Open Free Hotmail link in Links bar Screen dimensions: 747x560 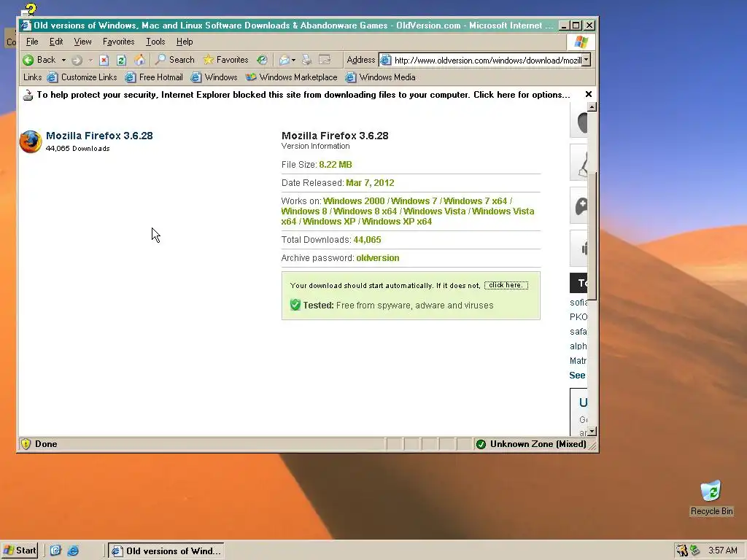[x=154, y=77]
